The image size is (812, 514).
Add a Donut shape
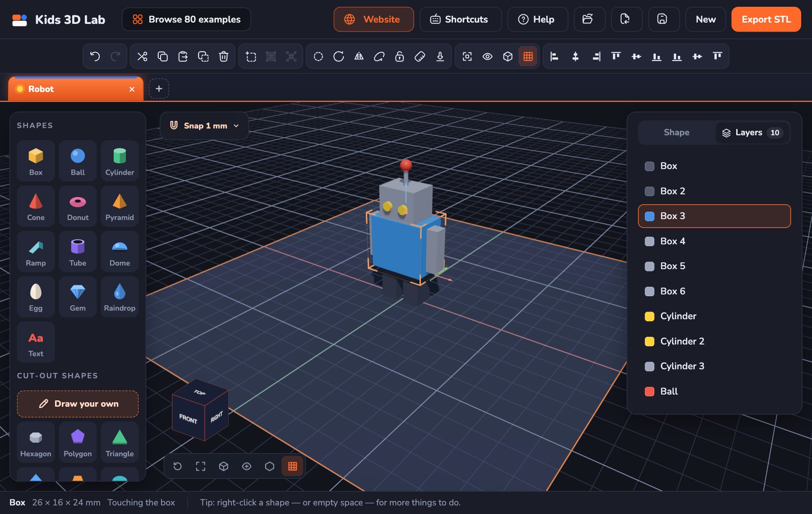pos(78,206)
